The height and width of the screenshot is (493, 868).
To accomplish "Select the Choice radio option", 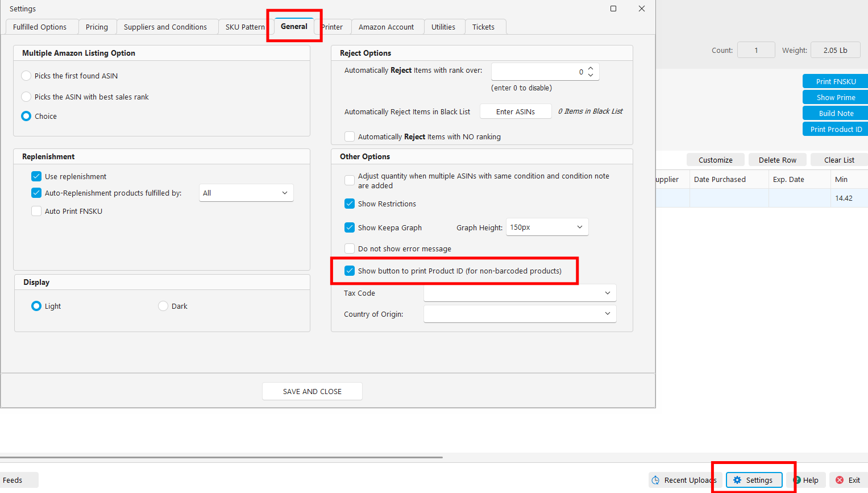I will pos(26,116).
